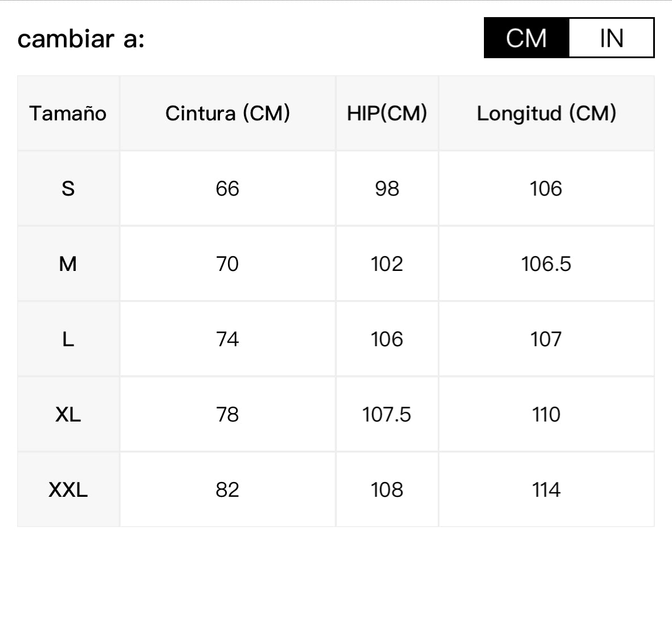The width and height of the screenshot is (672, 628).
Task: Click the HIP(CM) column header
Action: (x=387, y=114)
